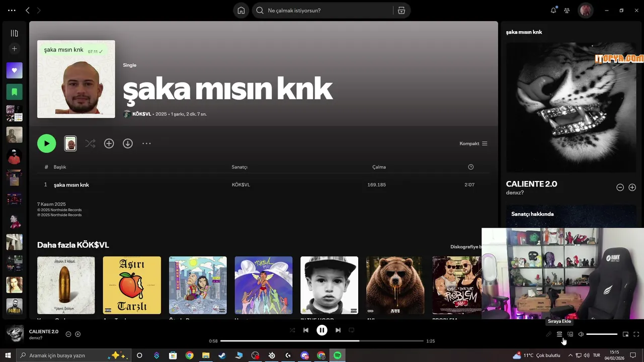This screenshot has width=644, height=362.
Task: Open the connect to a device icon
Action: [x=570, y=334]
